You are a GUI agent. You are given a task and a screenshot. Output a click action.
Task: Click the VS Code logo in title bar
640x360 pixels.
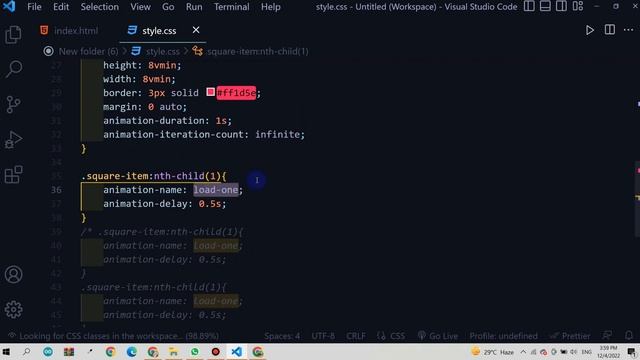(9, 7)
